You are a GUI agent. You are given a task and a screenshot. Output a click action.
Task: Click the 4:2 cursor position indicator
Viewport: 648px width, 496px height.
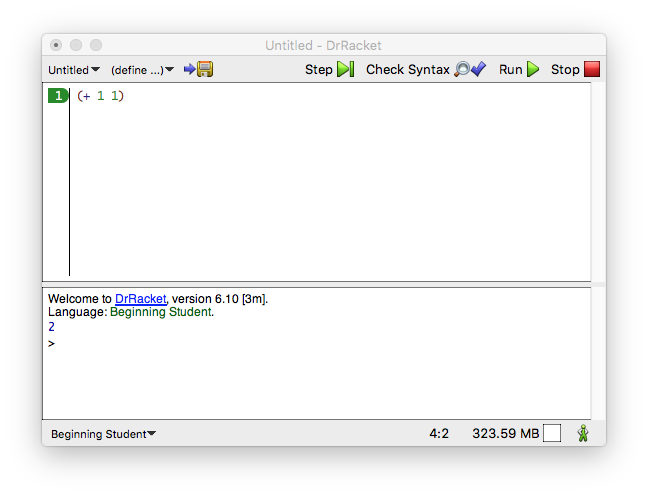pyautogui.click(x=439, y=434)
